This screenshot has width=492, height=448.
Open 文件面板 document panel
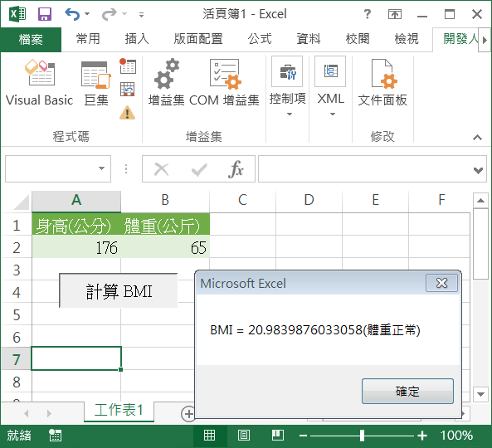[382, 83]
